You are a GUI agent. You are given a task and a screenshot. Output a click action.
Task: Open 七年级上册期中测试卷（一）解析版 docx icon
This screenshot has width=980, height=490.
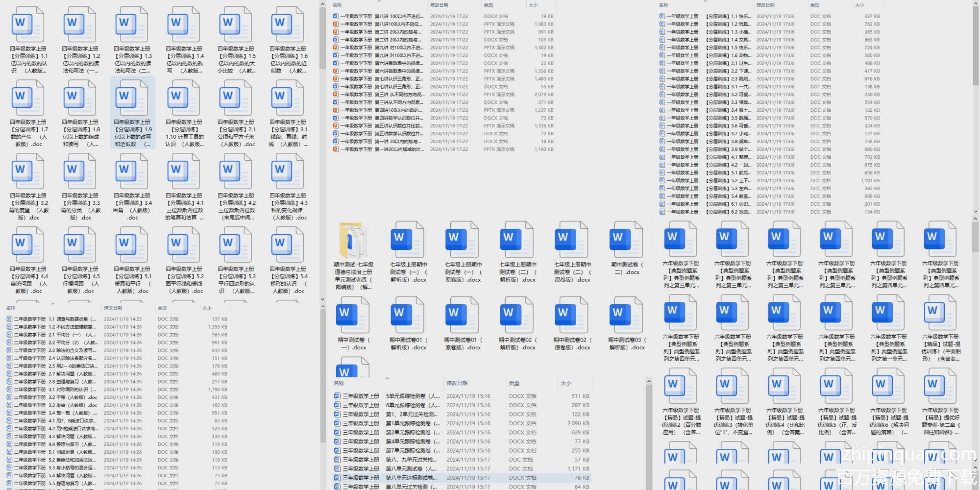[x=408, y=240]
